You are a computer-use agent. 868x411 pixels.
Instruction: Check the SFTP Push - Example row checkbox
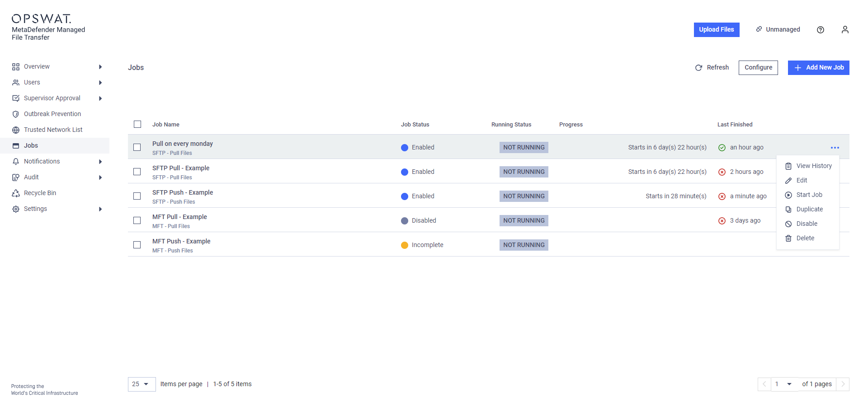click(137, 196)
